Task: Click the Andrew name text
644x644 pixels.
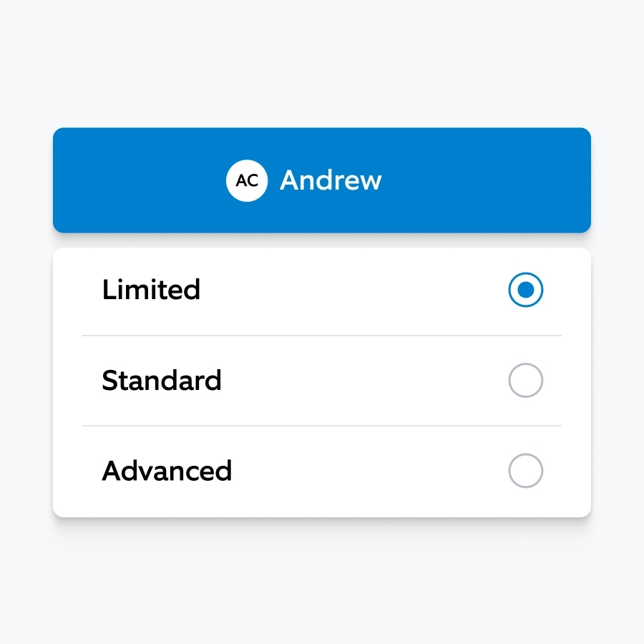Action: point(330,180)
